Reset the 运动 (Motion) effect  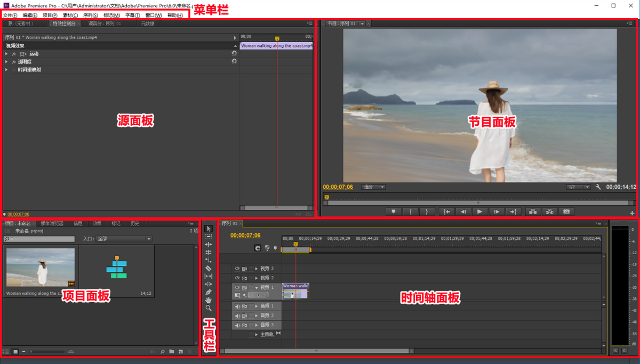234,53
